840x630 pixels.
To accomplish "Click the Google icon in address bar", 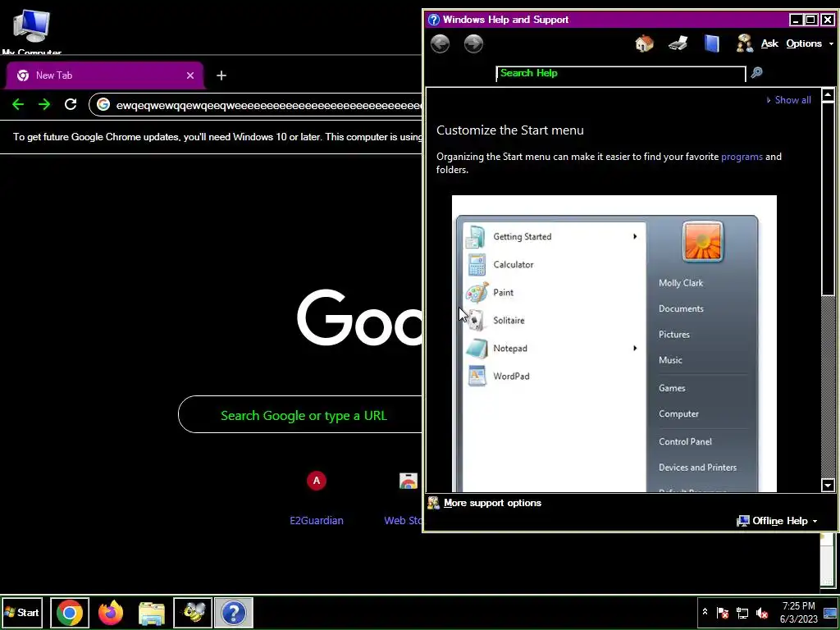I will tap(103, 104).
